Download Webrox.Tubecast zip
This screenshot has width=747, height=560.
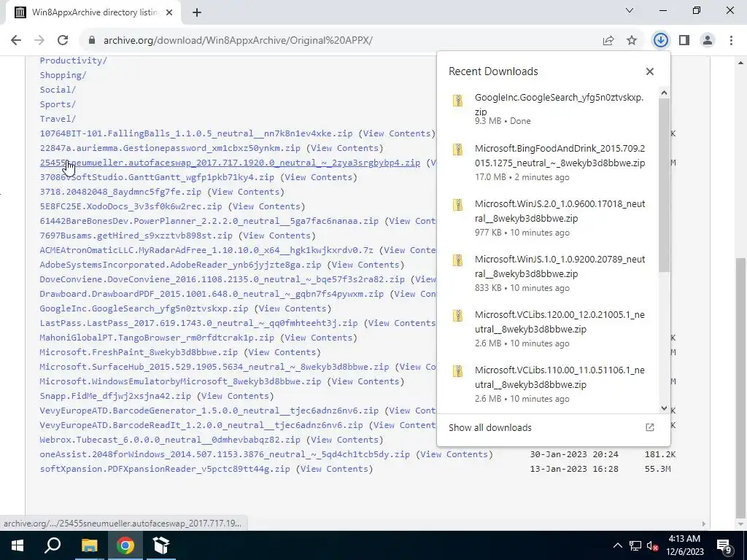(x=170, y=440)
